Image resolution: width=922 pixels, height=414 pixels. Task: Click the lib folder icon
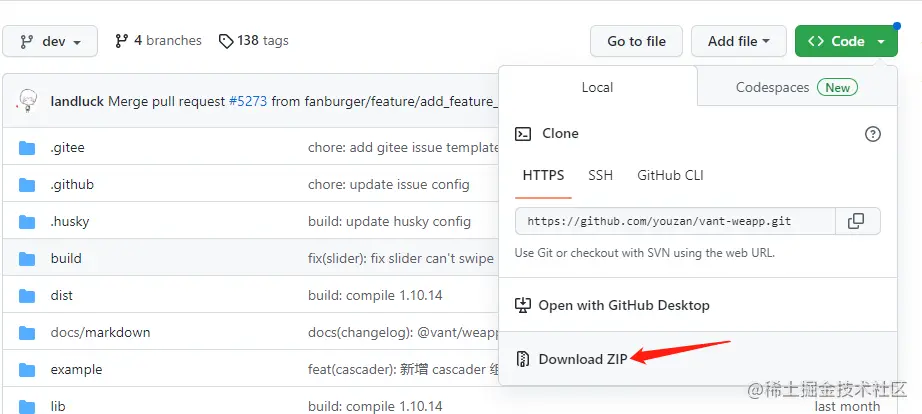click(x=27, y=406)
